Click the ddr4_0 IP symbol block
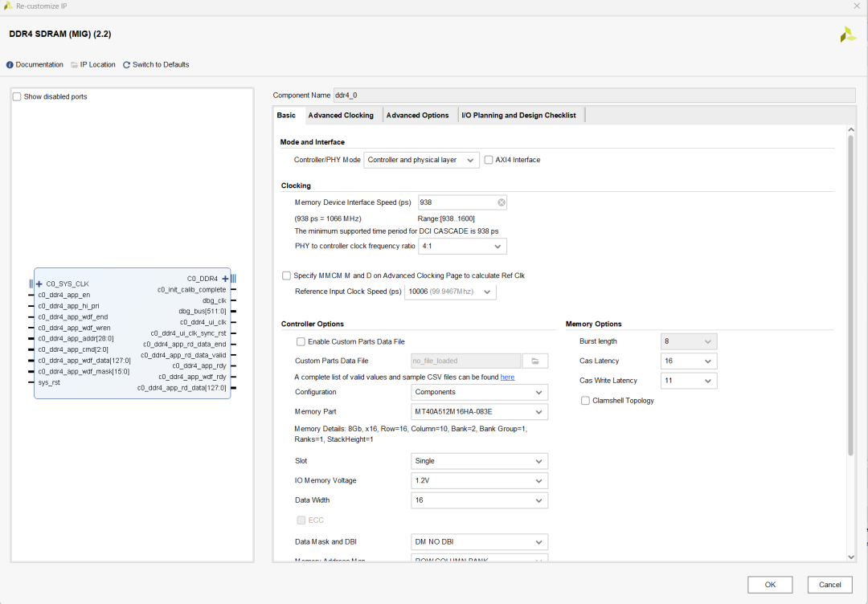This screenshot has height=604, width=868. (133, 333)
